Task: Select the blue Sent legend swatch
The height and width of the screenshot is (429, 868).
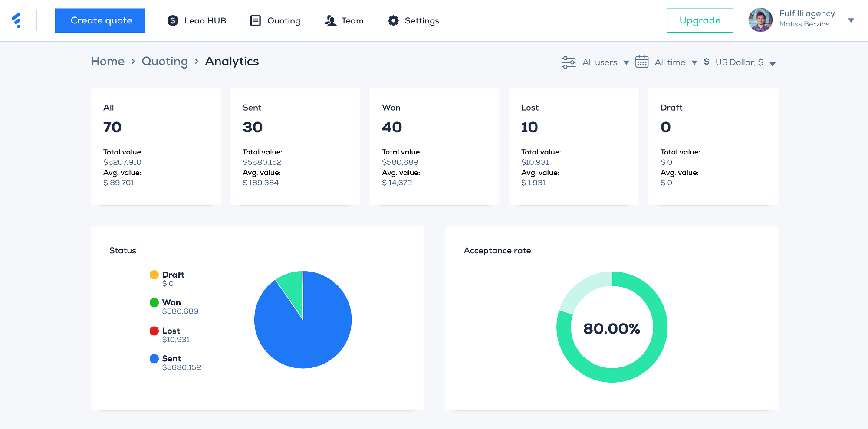Action: 154,359
